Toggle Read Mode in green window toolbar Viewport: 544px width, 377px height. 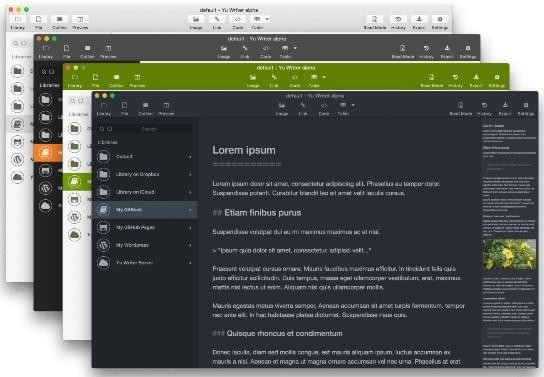tap(432, 77)
